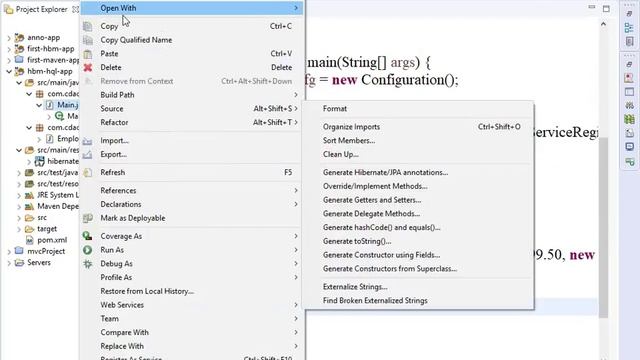This screenshot has width=640, height=360.
Task: Click the red Delete X icon
Action: pos(87,67)
